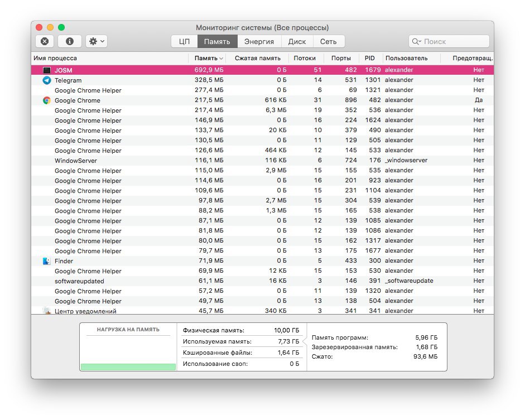Click the JOSM app icon

pos(47,70)
